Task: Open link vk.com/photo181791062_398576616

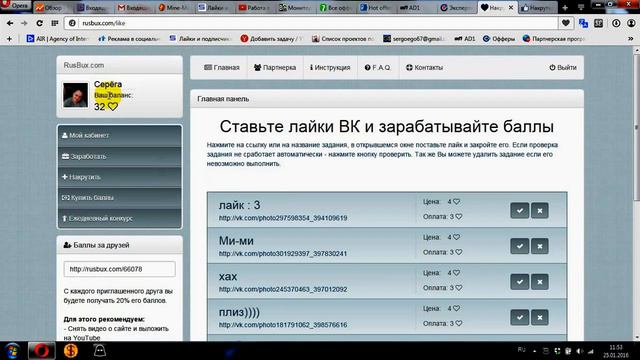Action: [x=283, y=325]
